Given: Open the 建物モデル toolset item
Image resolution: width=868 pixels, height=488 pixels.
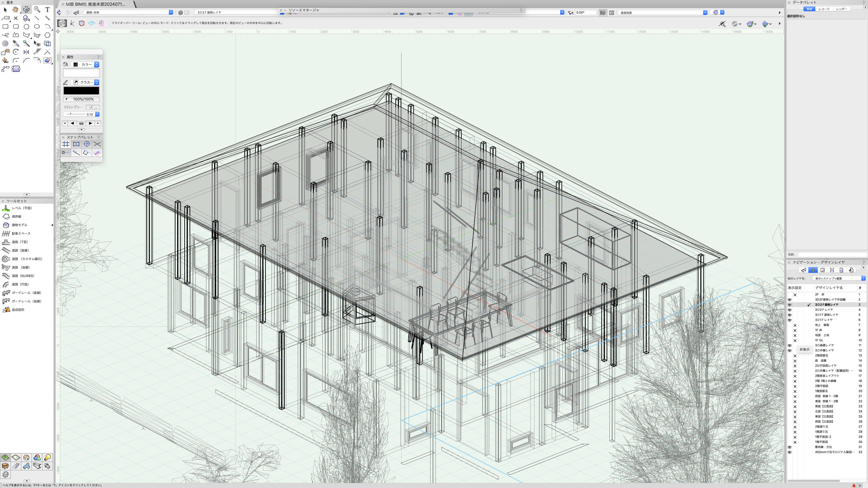Looking at the screenshot, I should click(19, 225).
